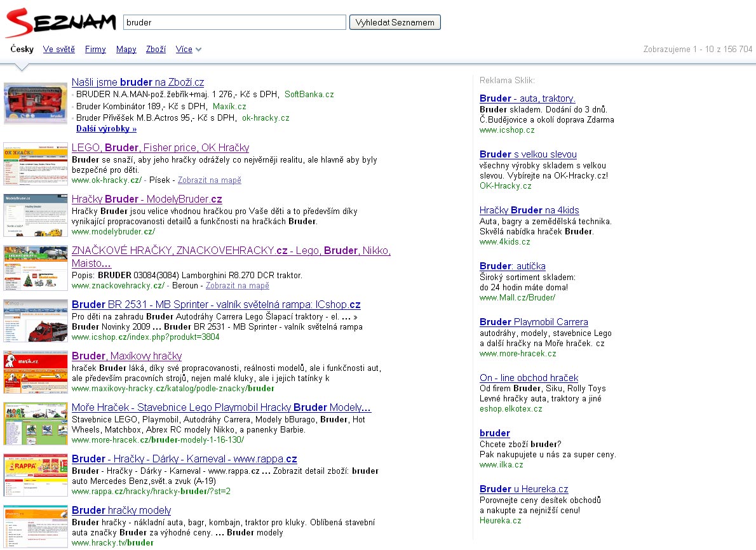The width and height of the screenshot is (756, 550).
Task: Open 'Našli jsme bruder na Zboží.cz' result
Action: [x=138, y=82]
